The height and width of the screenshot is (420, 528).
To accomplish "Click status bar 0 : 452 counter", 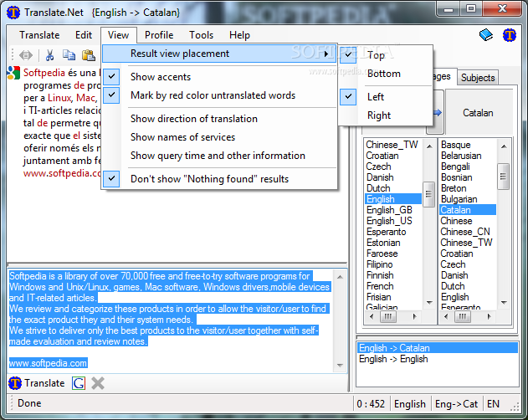I will coord(371,403).
